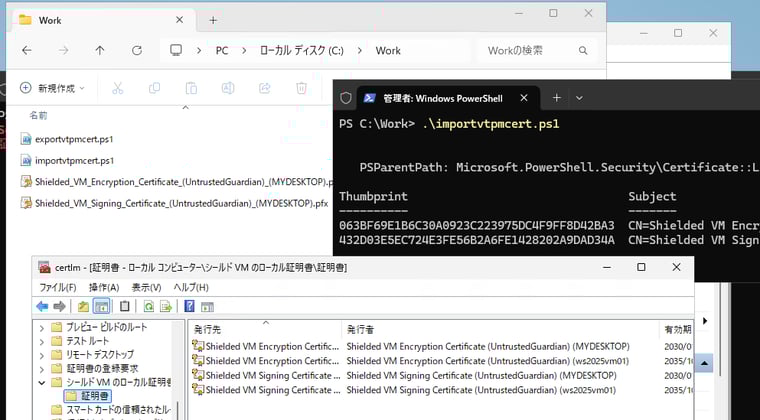Open the 新規作成 dropdown in Explorer
The height and width of the screenshot is (420, 760).
(52, 88)
